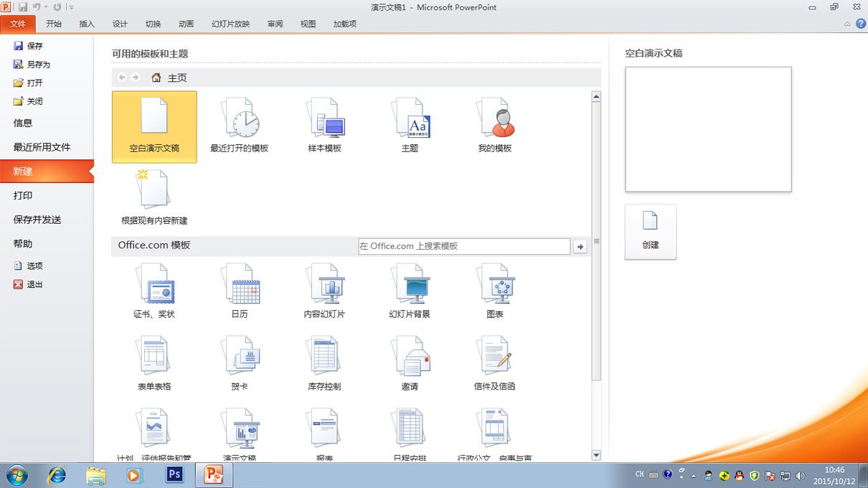Select 新建 new section
868x488 pixels.
click(x=47, y=172)
